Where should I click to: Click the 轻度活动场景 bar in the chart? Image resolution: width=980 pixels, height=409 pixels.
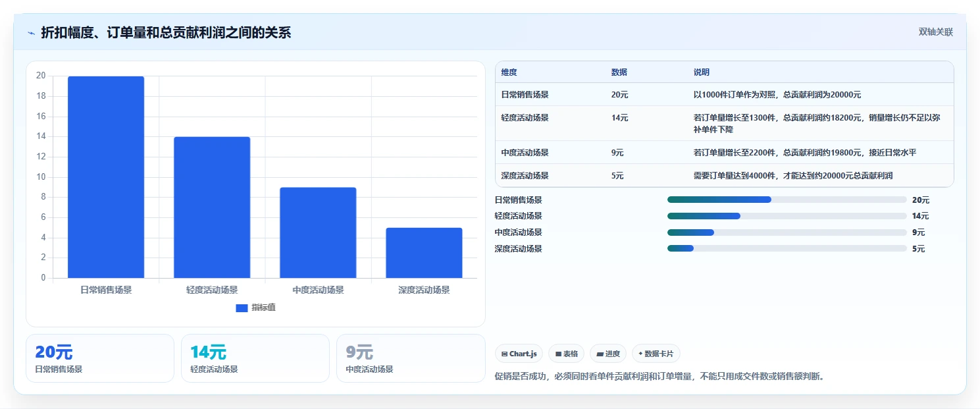pyautogui.click(x=212, y=207)
